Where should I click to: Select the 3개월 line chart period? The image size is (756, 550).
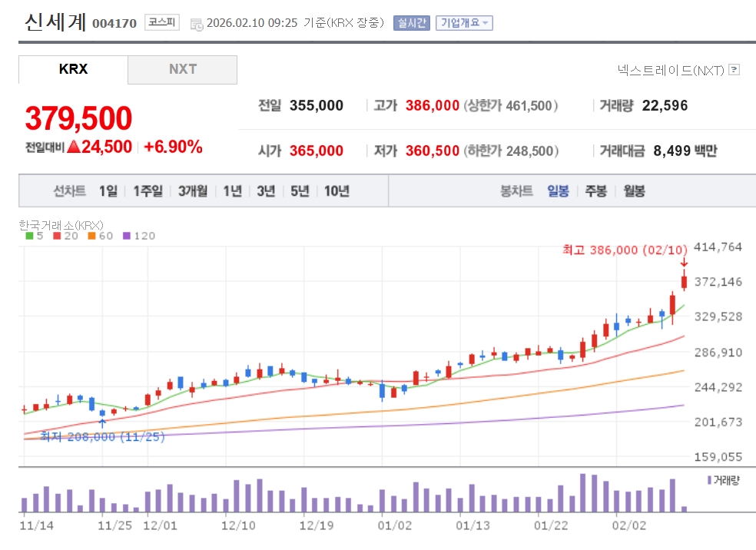point(193,191)
